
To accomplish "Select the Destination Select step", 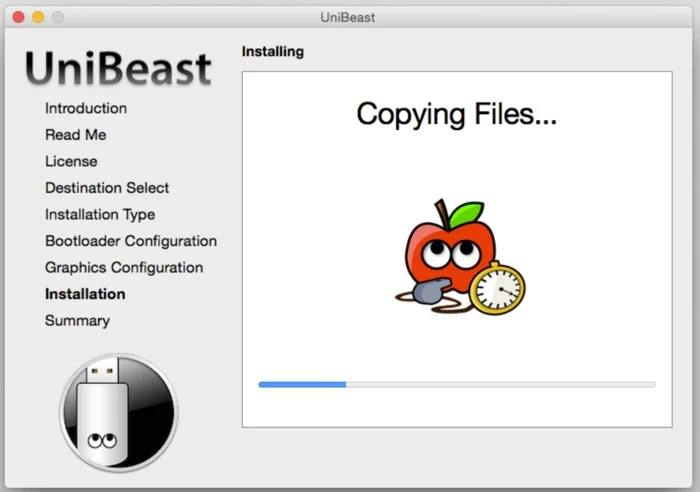I will click(107, 188).
